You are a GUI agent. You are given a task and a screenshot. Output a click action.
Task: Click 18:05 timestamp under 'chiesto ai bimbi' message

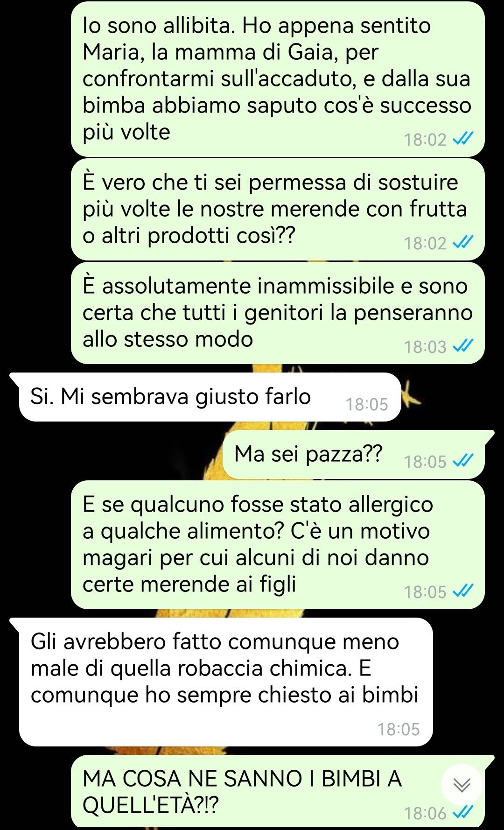(x=399, y=729)
